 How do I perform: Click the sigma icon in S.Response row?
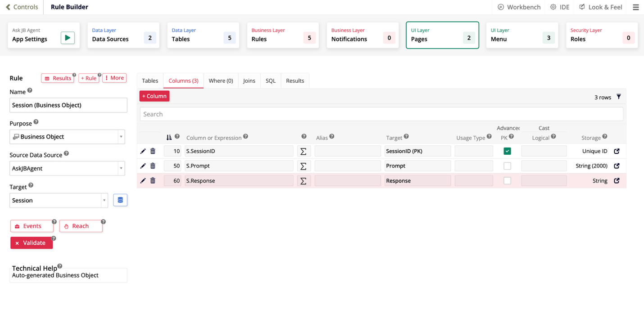pos(304,181)
